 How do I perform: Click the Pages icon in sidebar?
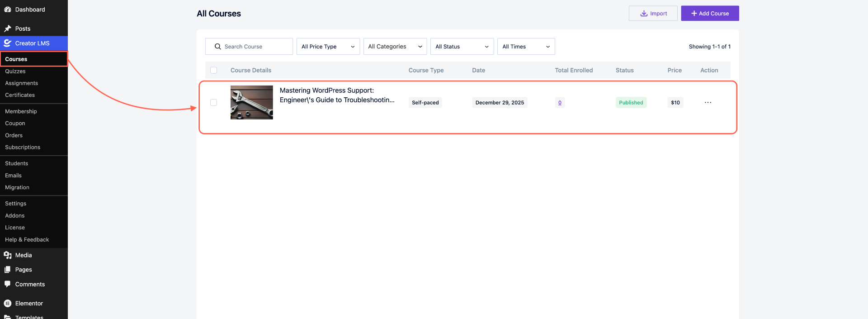tap(8, 270)
